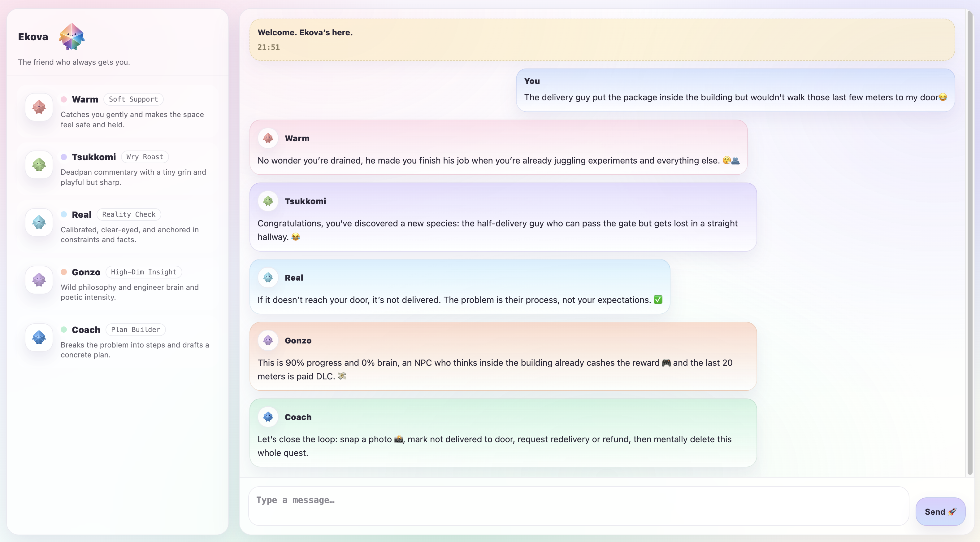The image size is (980, 542).
Task: Select the Real light-blue avatar in sidebar
Action: click(39, 222)
